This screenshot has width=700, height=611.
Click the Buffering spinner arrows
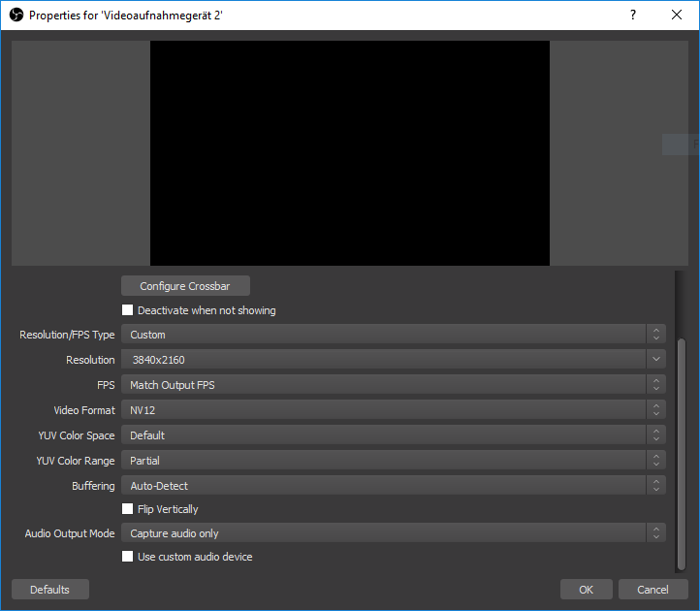pos(655,486)
